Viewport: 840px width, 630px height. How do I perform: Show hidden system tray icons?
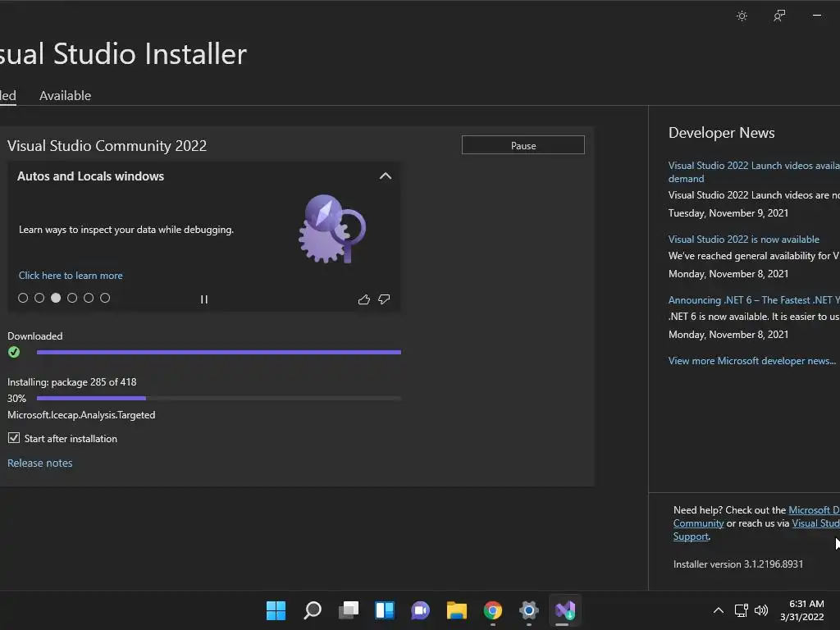(x=719, y=610)
